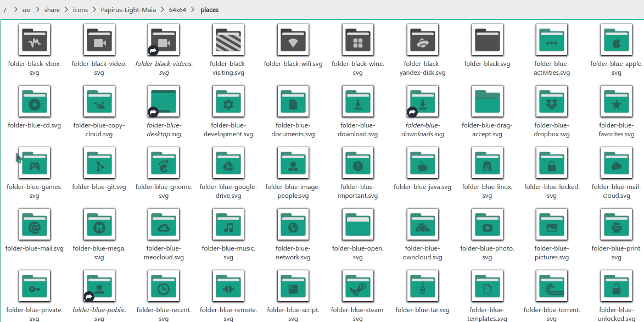
Task: Open the folder-blue-dropbox.svg icon
Action: pyautogui.click(x=551, y=101)
